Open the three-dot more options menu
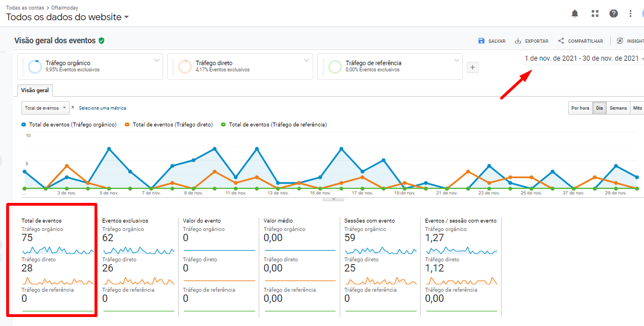The height and width of the screenshot is (326, 644). click(x=631, y=13)
